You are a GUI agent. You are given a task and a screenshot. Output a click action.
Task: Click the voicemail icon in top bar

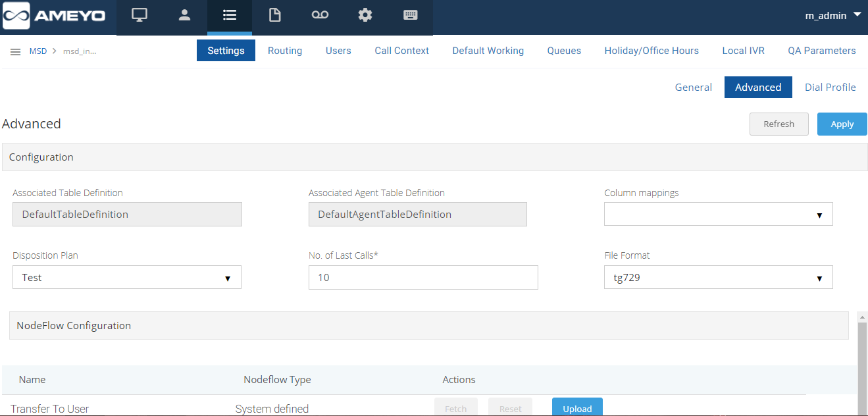pos(320,16)
